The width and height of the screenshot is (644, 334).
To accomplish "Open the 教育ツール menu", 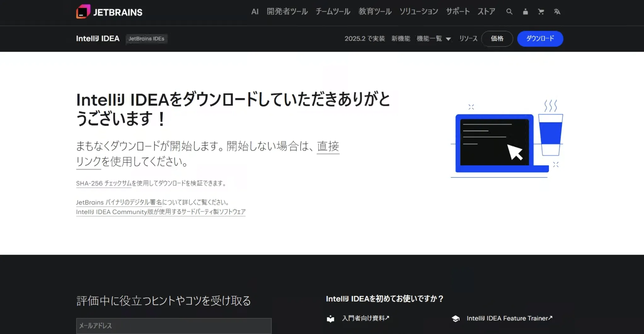I will coord(375,12).
